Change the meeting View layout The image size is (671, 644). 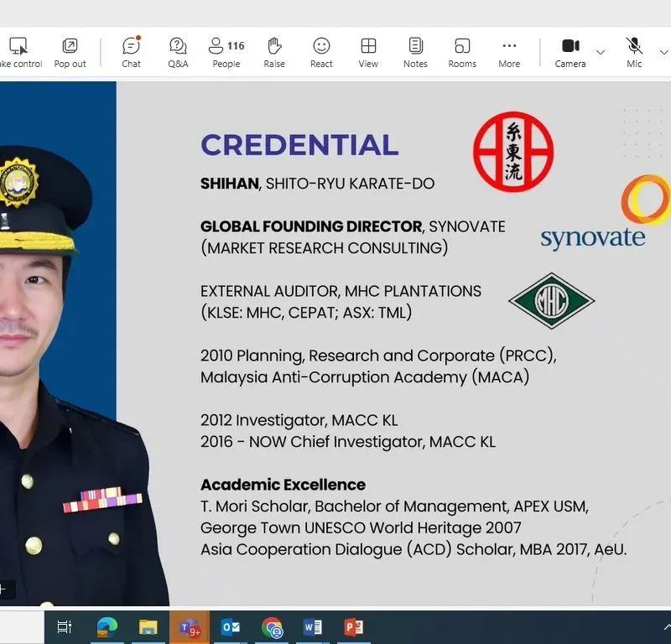click(x=368, y=53)
